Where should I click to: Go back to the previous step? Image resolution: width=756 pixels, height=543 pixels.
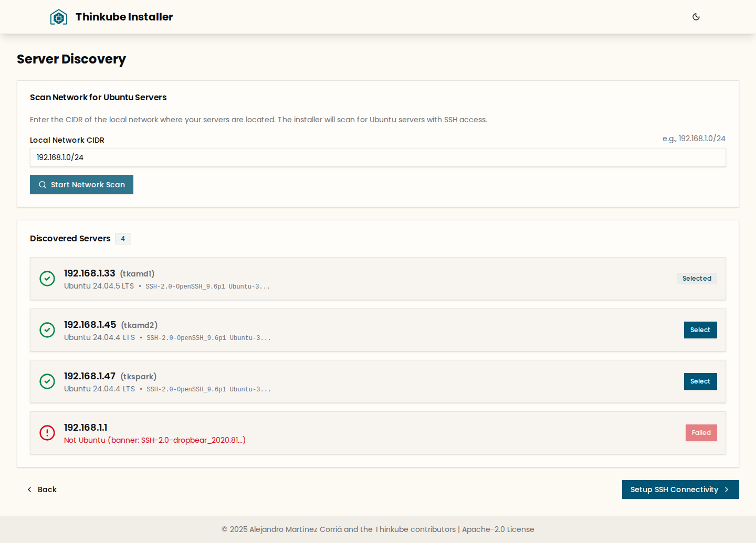42,489
